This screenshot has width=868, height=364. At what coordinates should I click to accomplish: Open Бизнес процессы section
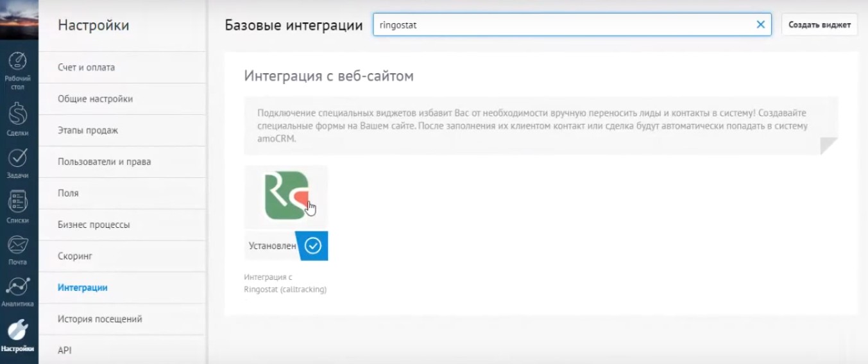[x=122, y=225]
